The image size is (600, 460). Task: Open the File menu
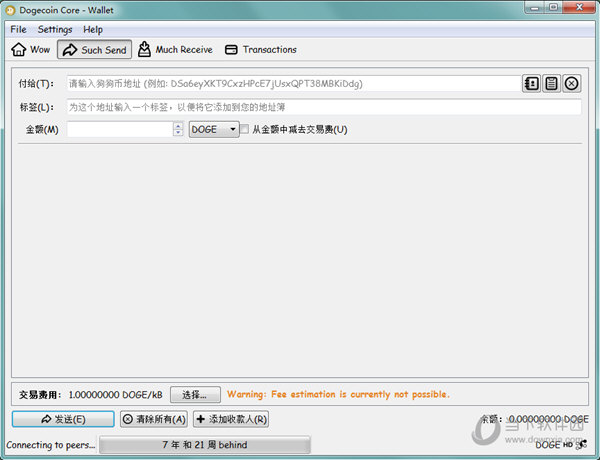click(x=18, y=29)
